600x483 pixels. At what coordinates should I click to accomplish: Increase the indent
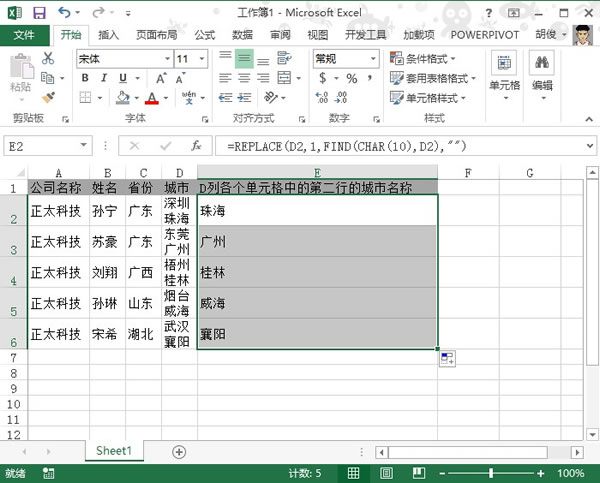coord(244,98)
